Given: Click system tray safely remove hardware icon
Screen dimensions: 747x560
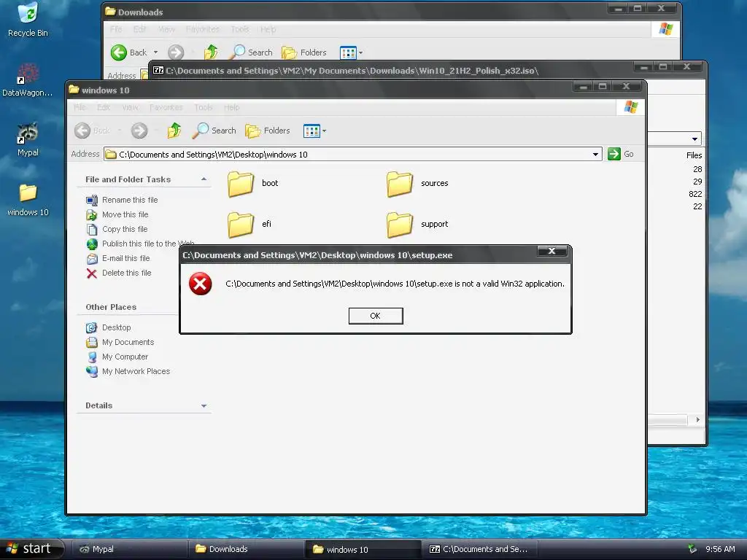Looking at the screenshot, I should point(693,549).
